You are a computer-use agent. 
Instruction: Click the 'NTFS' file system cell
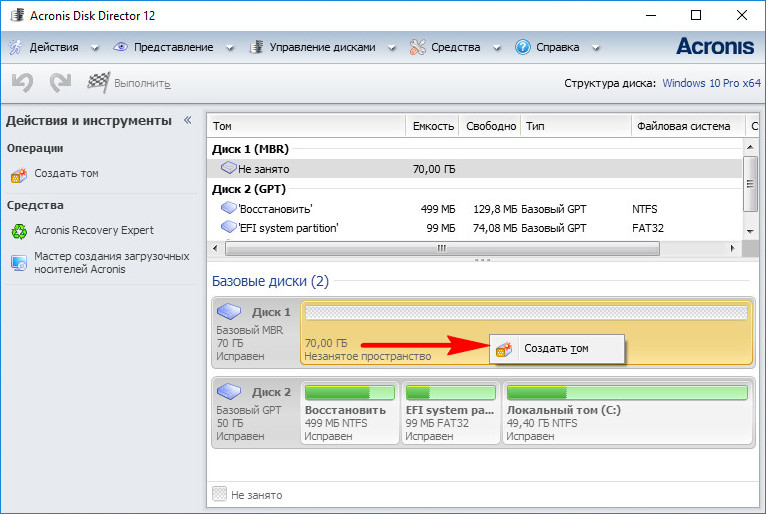(644, 209)
